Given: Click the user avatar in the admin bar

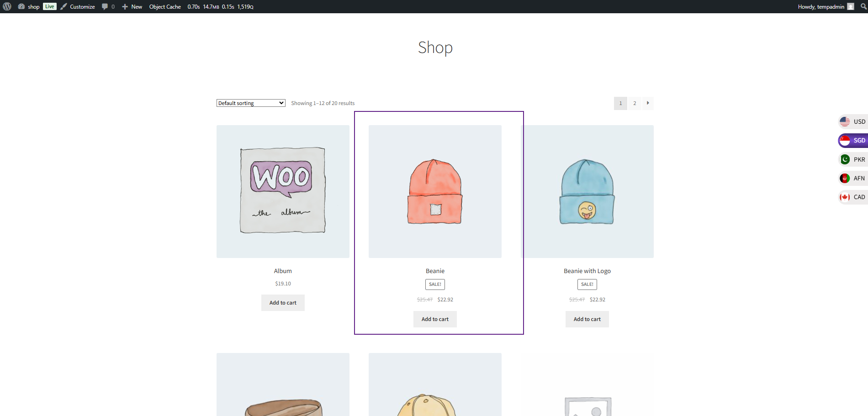Looking at the screenshot, I should point(850,6).
